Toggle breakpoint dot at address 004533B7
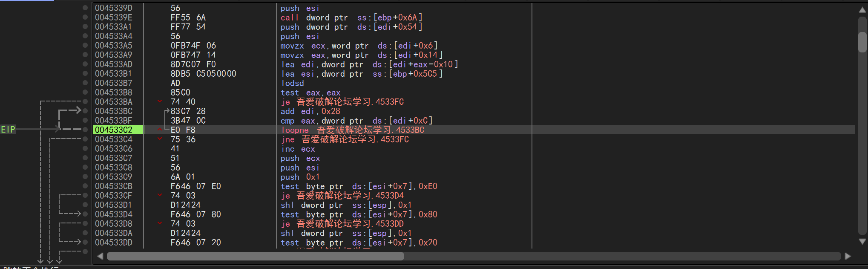Screen dimensions: 868x269 coord(85,83)
